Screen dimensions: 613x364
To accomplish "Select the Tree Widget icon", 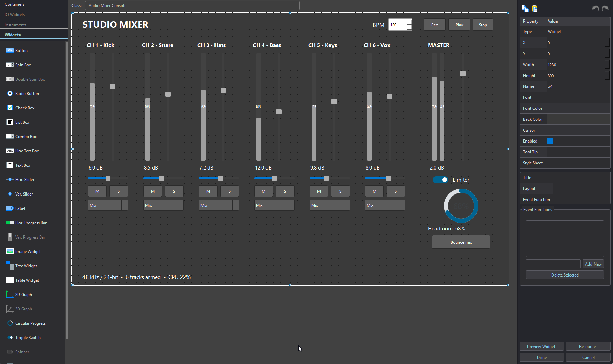I will coord(10,266).
